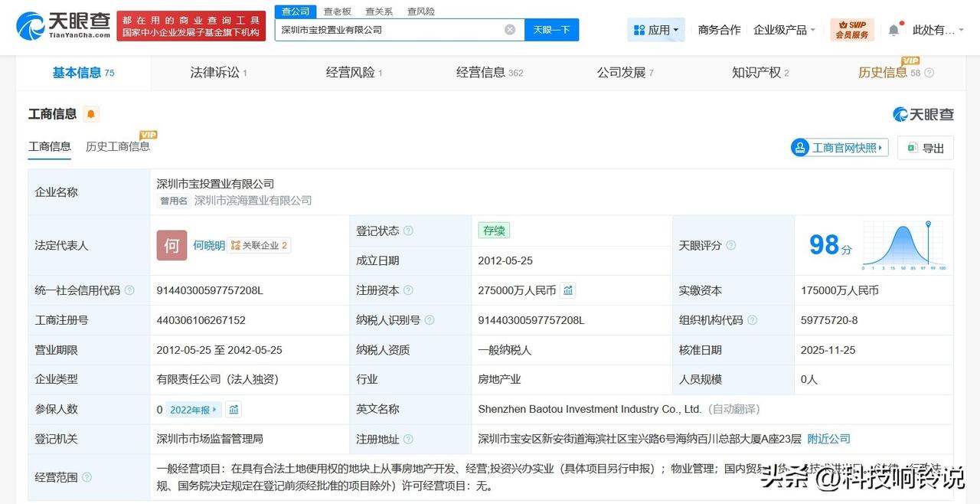Click the help icon next to 注册地址
The image size is (980, 504).
(x=408, y=439)
